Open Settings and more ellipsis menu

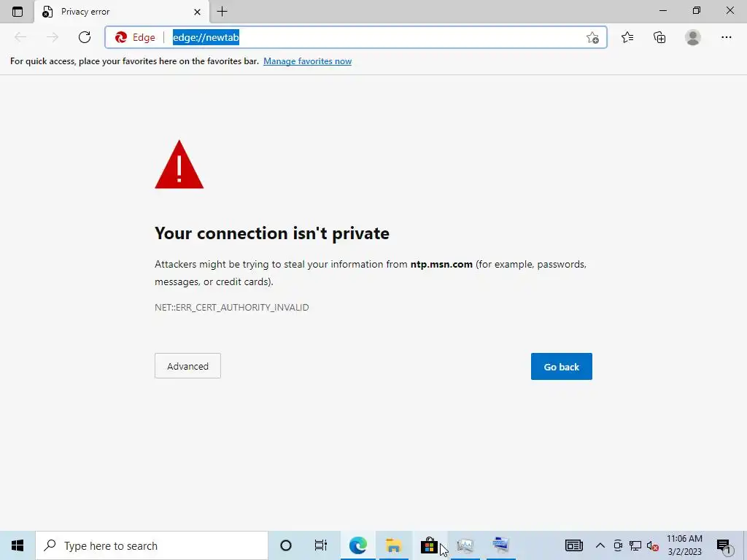coord(726,37)
